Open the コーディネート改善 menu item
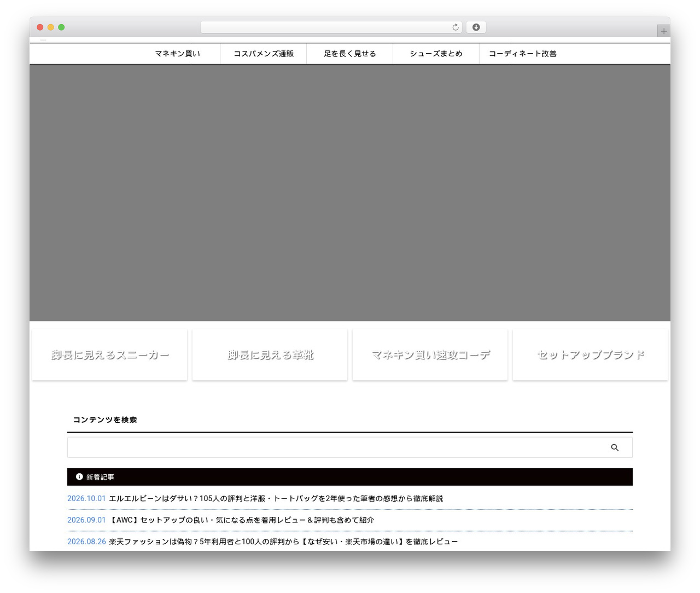 click(x=523, y=54)
